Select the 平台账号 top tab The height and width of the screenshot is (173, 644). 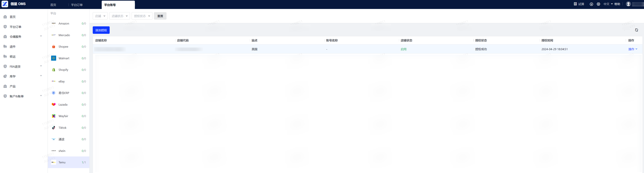click(x=118, y=5)
